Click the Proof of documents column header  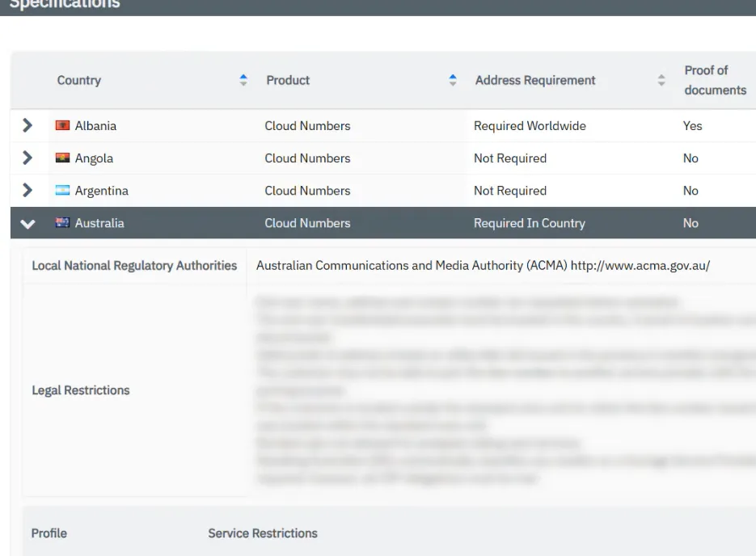pyautogui.click(x=715, y=80)
